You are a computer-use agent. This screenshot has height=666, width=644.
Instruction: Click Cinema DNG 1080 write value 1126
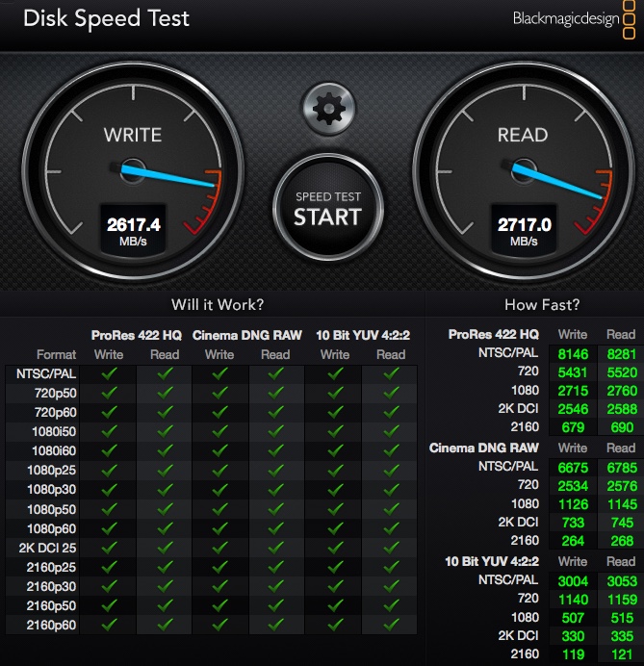point(573,504)
